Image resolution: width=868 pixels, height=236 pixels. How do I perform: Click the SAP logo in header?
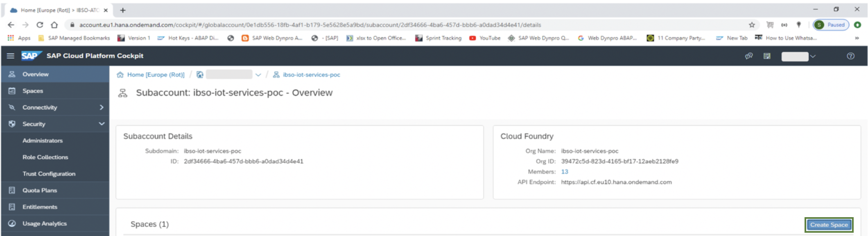[x=31, y=56]
